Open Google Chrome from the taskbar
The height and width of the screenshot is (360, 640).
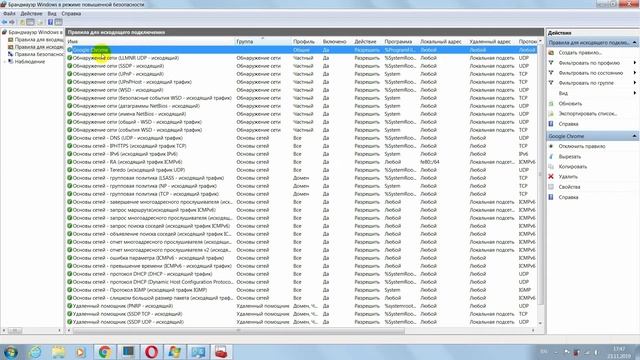[104, 352]
